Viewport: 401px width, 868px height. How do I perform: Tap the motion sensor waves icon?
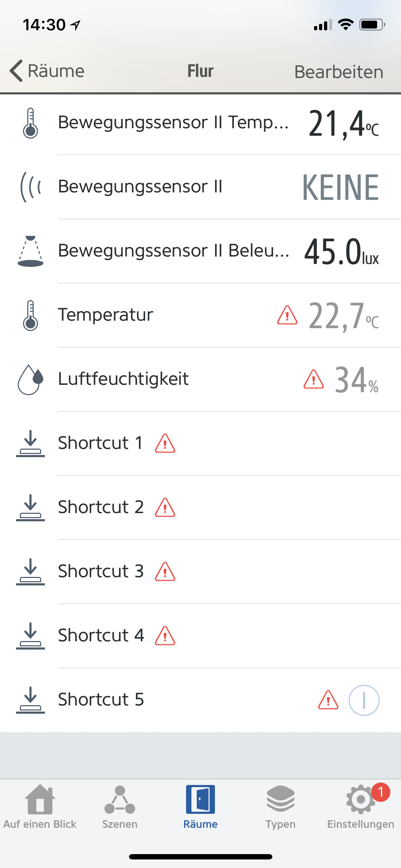click(31, 187)
